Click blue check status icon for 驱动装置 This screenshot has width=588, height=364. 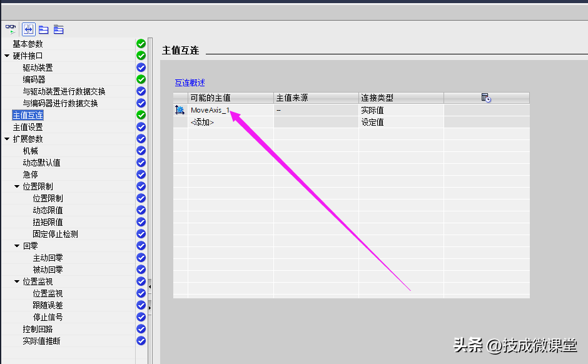tap(141, 68)
